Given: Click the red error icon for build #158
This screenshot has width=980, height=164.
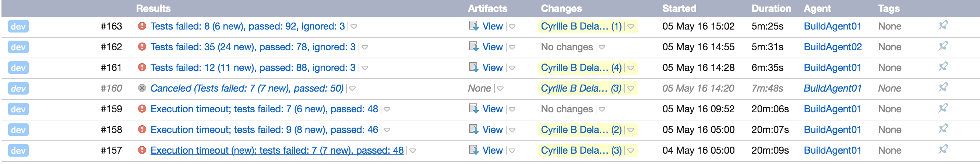Looking at the screenshot, I should pos(142,130).
